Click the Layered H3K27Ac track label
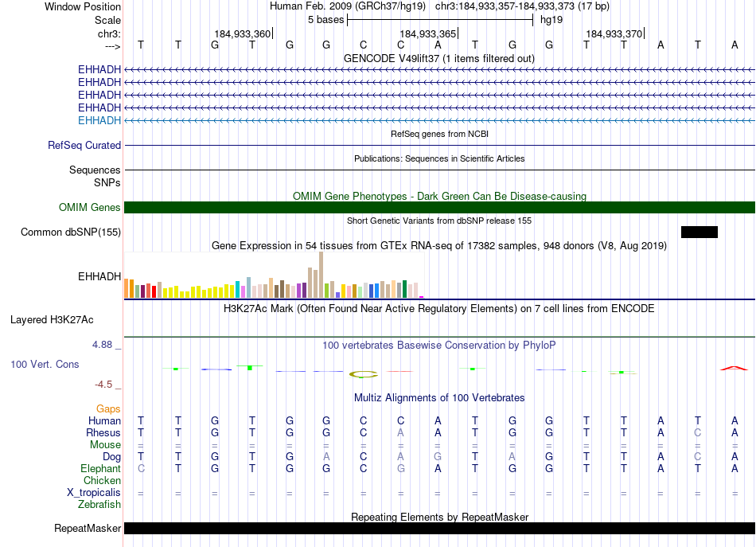The height and width of the screenshot is (547, 756). (x=52, y=320)
